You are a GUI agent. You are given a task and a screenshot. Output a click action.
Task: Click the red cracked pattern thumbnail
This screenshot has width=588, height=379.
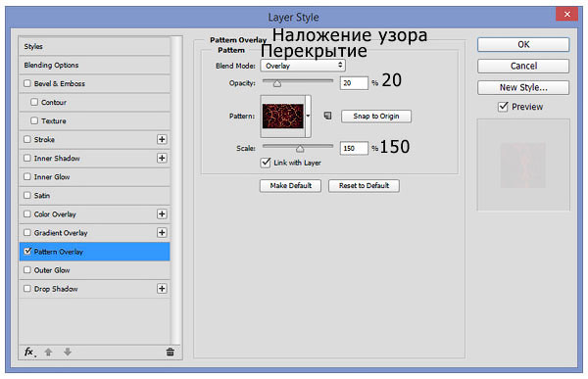283,117
